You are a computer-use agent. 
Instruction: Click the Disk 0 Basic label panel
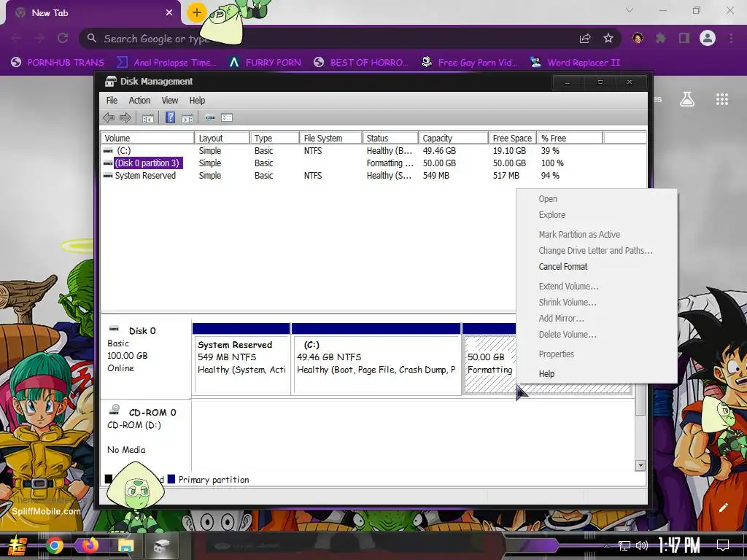(146, 358)
